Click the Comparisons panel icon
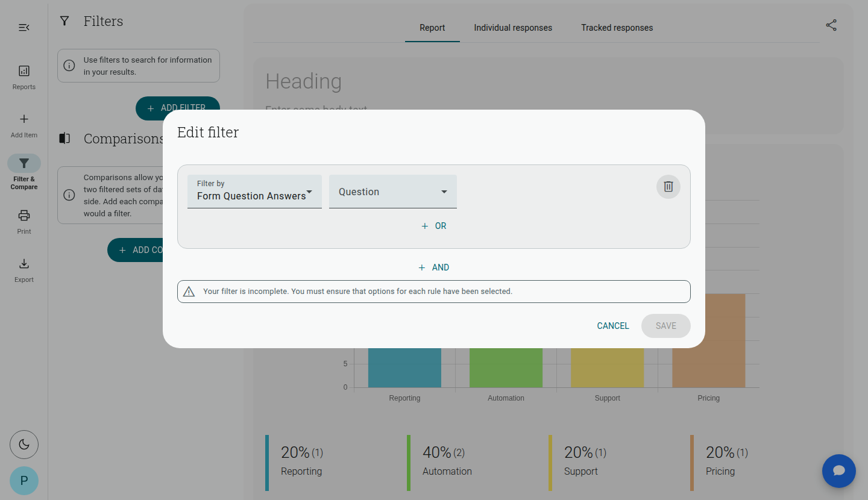Image resolution: width=868 pixels, height=500 pixels. point(64,139)
